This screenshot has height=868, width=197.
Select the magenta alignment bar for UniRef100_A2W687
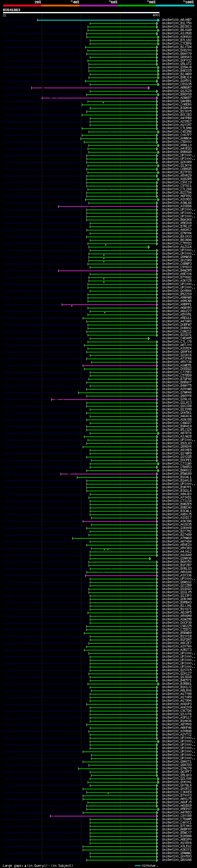point(100,98)
